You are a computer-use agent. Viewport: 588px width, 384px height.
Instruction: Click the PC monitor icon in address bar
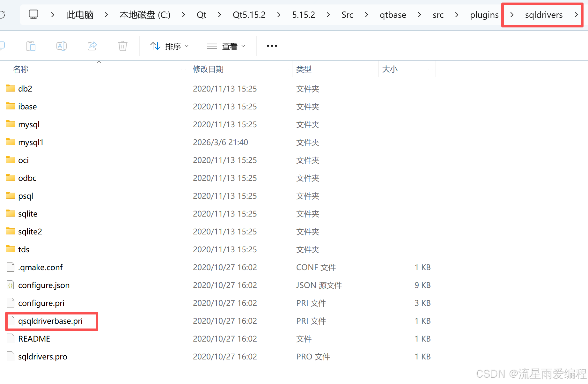(x=33, y=14)
